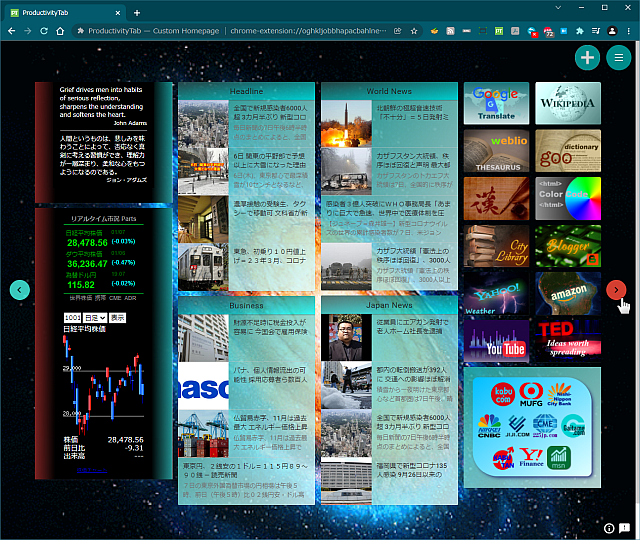Open the 日足 chart period dropdown
Viewport: 640px width, 540px height.
pos(95,318)
